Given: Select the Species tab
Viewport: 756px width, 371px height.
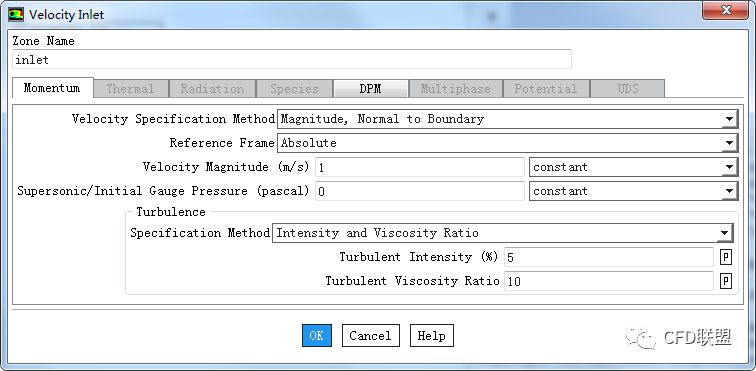Looking at the screenshot, I should 294,89.
